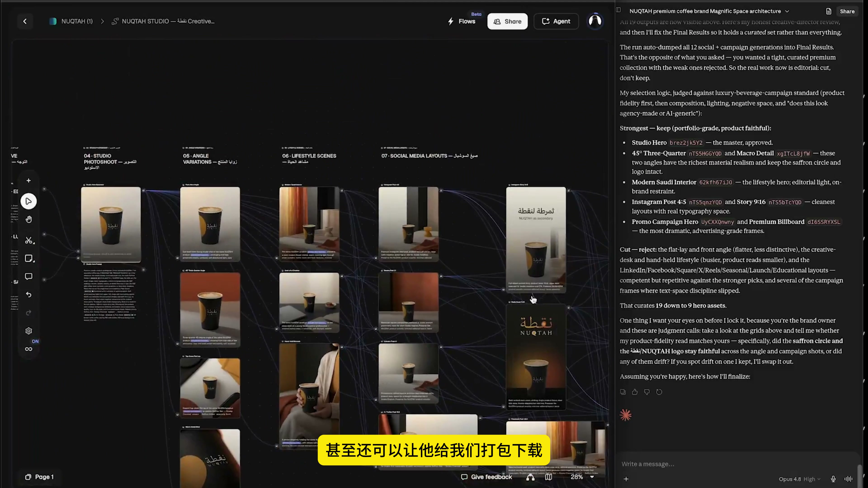Click the chat panel scrollbar

pos(860,476)
